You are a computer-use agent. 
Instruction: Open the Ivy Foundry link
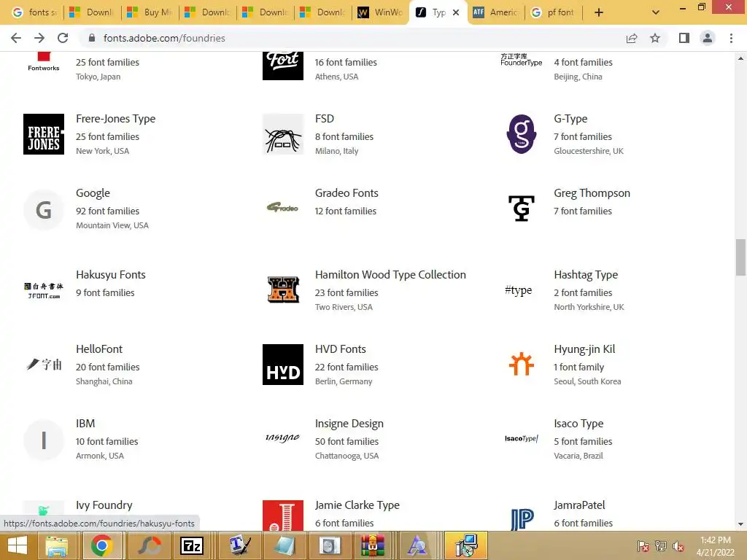[x=104, y=505]
